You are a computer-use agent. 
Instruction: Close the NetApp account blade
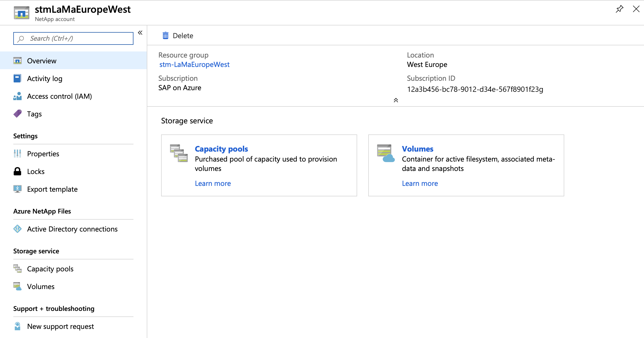coord(636,9)
